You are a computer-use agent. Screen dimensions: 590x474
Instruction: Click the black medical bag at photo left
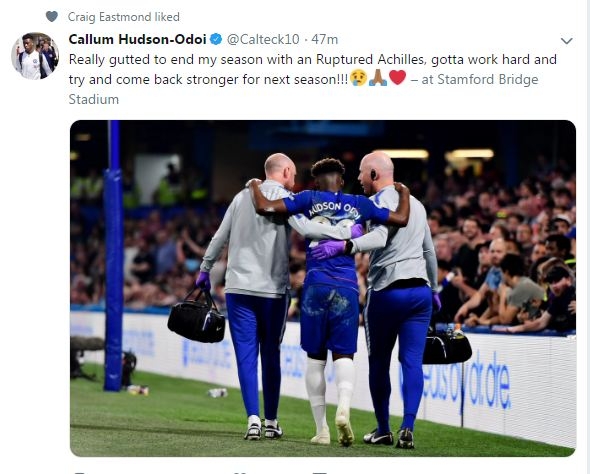(196, 316)
